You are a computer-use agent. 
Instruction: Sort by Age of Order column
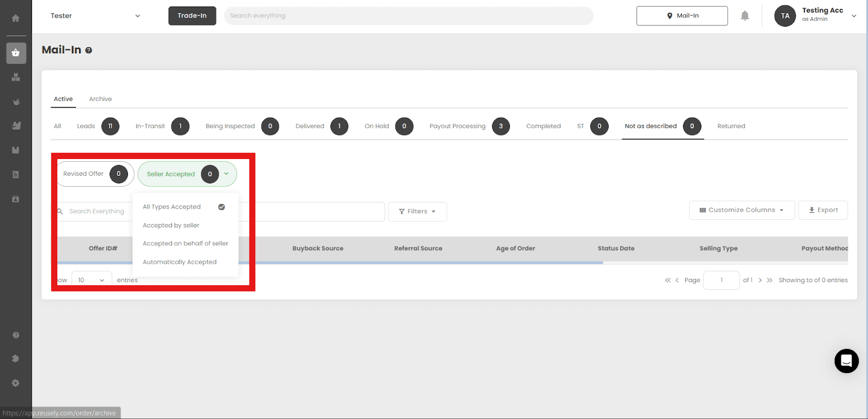pos(515,249)
